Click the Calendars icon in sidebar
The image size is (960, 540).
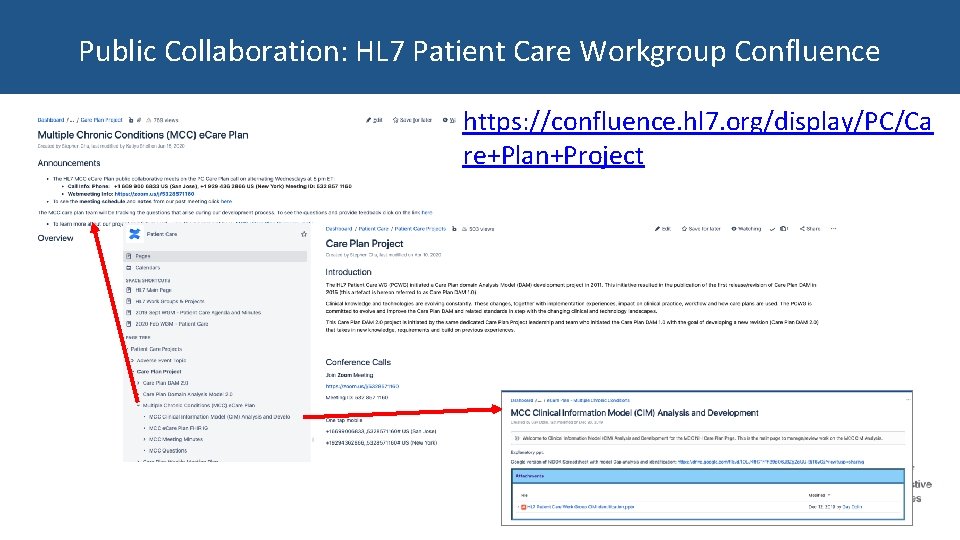coord(129,268)
